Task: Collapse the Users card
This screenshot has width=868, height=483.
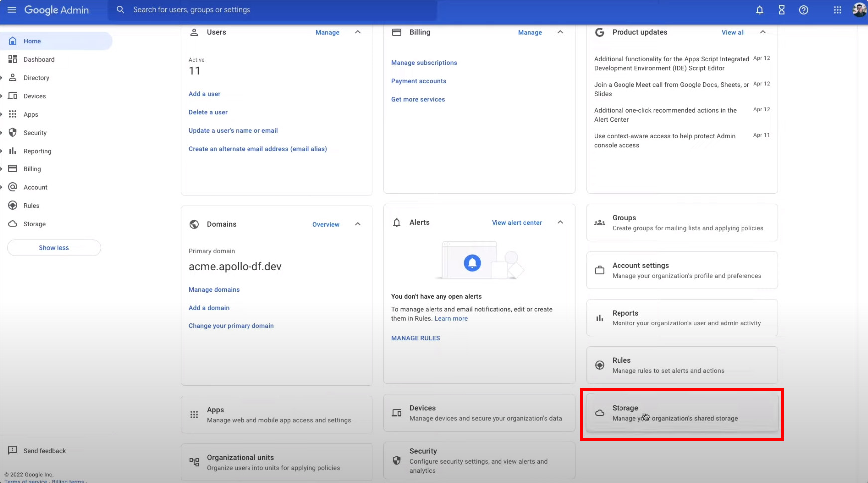Action: tap(358, 32)
